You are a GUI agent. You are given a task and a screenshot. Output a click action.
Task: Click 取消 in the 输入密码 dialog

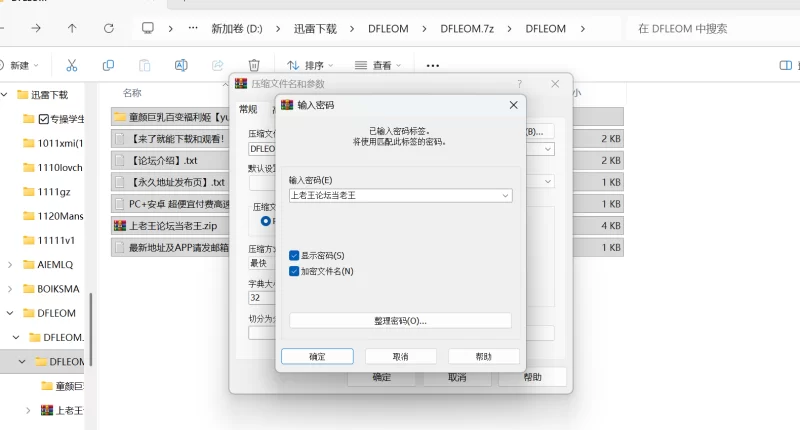click(401, 357)
